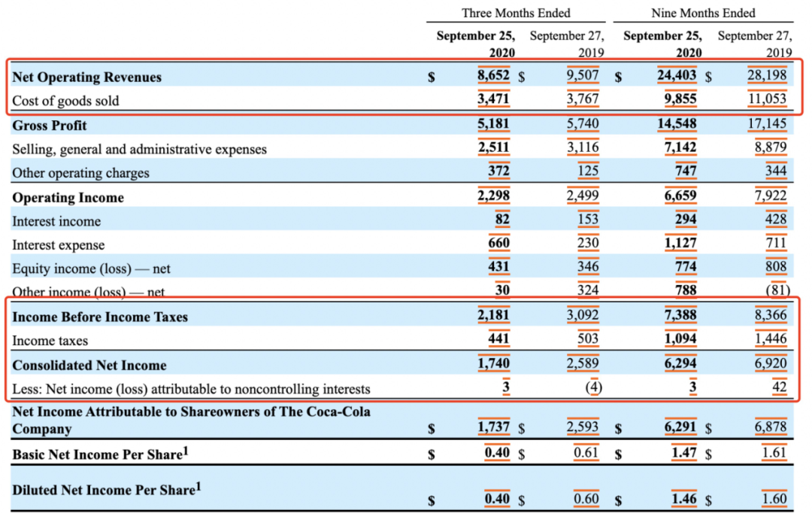Click the Operating Income row label
Image resolution: width=812 pixels, height=513 pixels.
pyautogui.click(x=68, y=197)
